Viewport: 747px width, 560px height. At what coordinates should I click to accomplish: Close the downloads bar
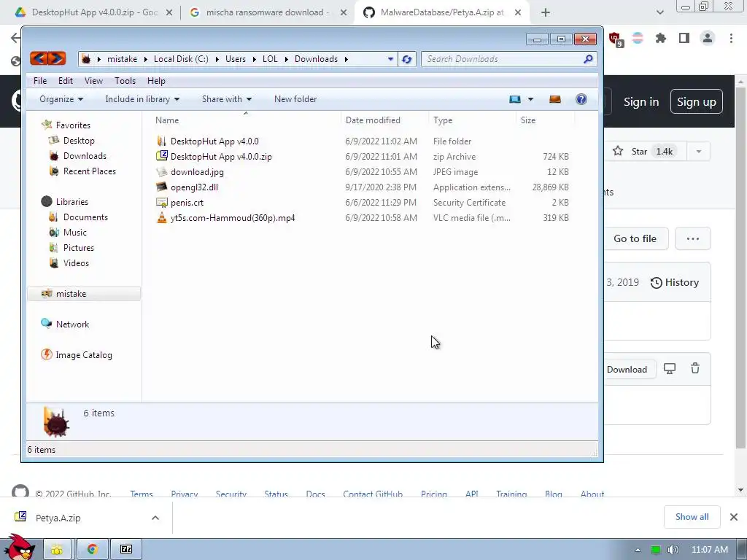tap(734, 517)
